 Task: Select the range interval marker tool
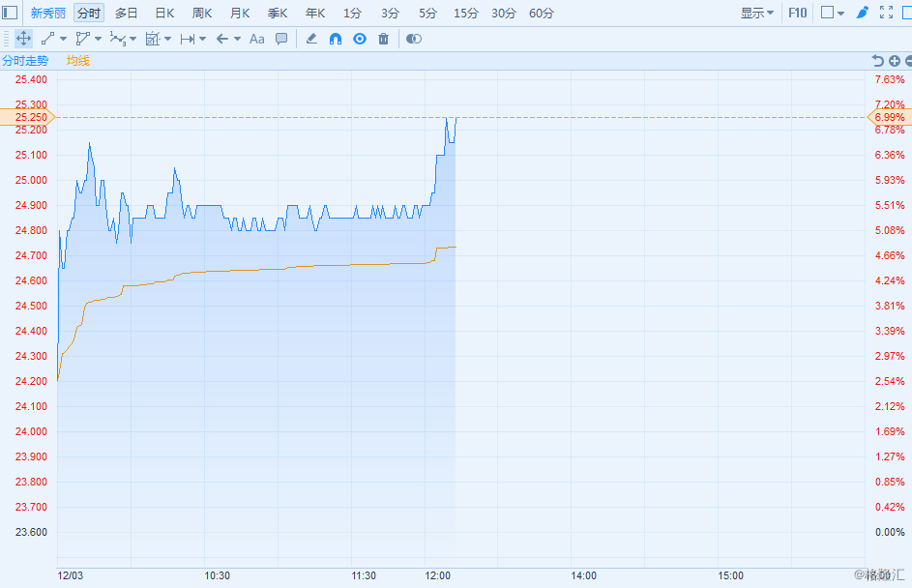tap(188, 39)
